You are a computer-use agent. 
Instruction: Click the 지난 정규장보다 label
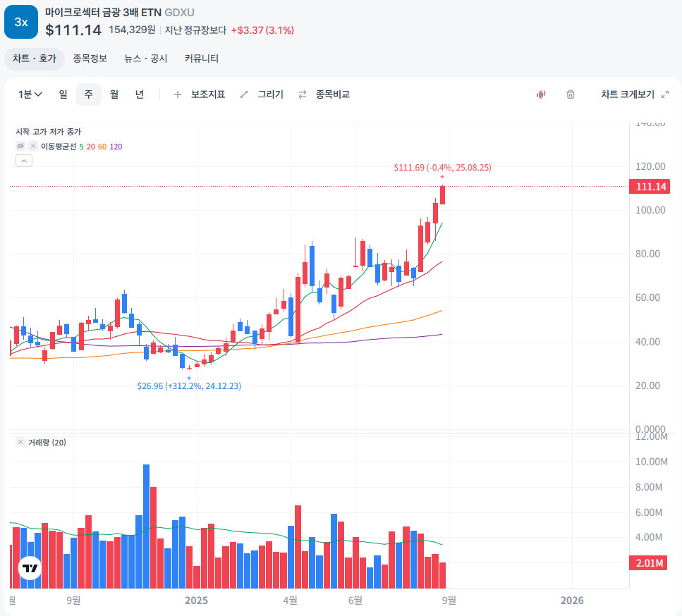(x=195, y=30)
